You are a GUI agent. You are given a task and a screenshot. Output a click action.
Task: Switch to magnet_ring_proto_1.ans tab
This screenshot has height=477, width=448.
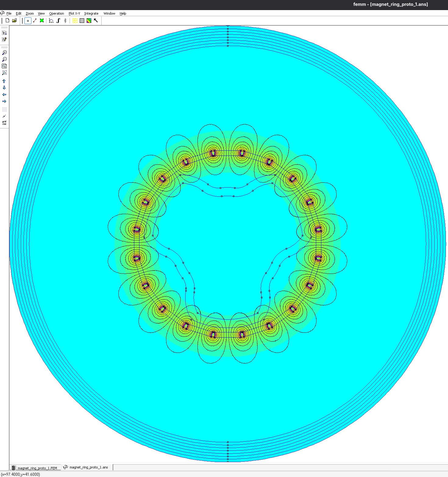point(86,467)
